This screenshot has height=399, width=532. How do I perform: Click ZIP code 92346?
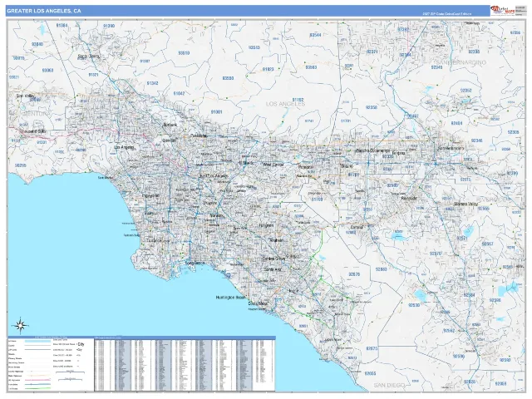(476, 140)
